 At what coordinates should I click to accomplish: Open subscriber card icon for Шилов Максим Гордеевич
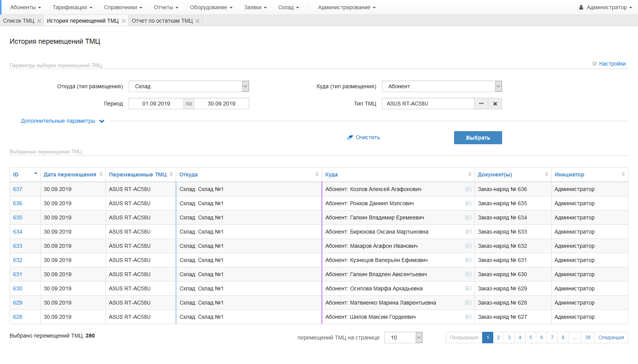[x=468, y=317]
